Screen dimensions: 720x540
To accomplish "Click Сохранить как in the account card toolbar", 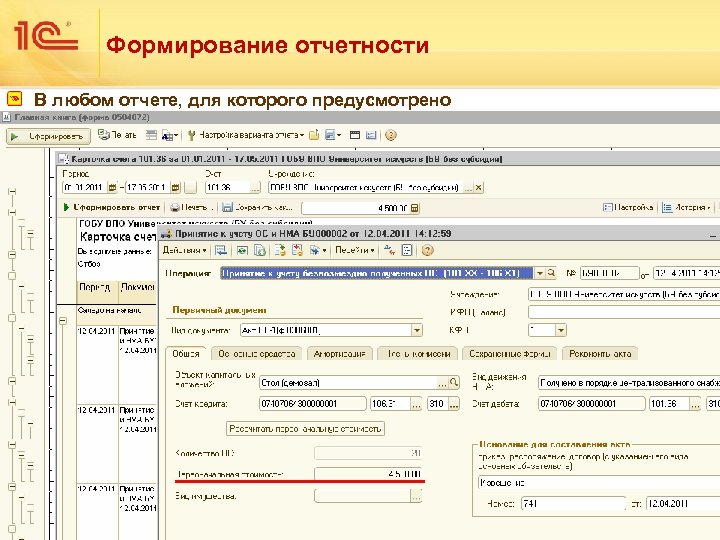I will [258, 208].
